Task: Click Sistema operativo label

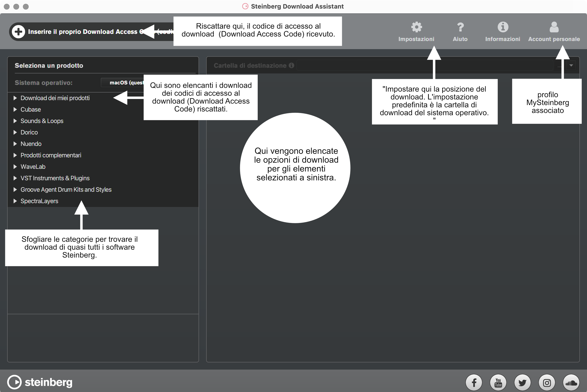Action: pos(43,83)
